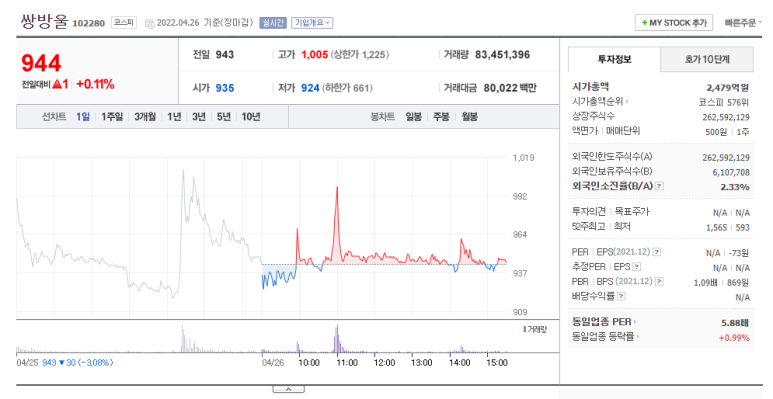This screenshot has width=773, height=399.
Task: Click the calendar icon beside the 2022.04.26 date
Action: tap(149, 24)
